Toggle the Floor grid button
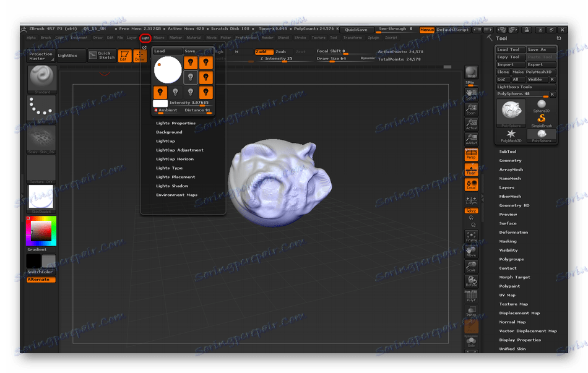 471,170
